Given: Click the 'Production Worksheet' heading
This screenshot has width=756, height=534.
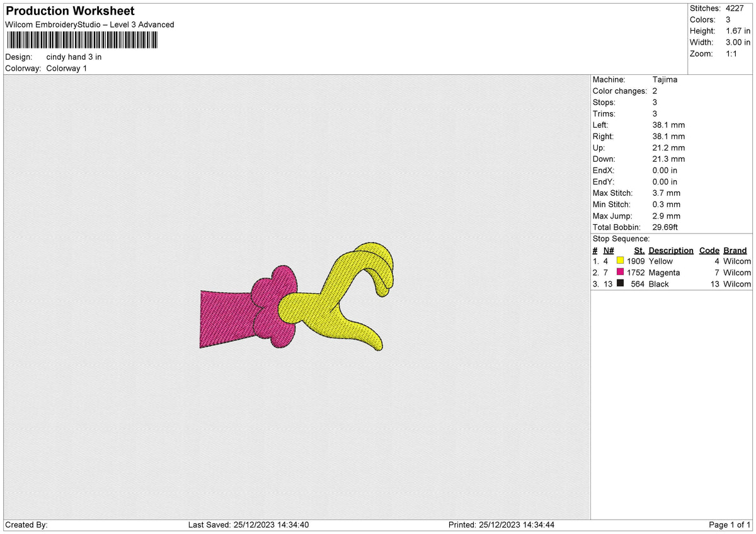Looking at the screenshot, I should point(70,11).
